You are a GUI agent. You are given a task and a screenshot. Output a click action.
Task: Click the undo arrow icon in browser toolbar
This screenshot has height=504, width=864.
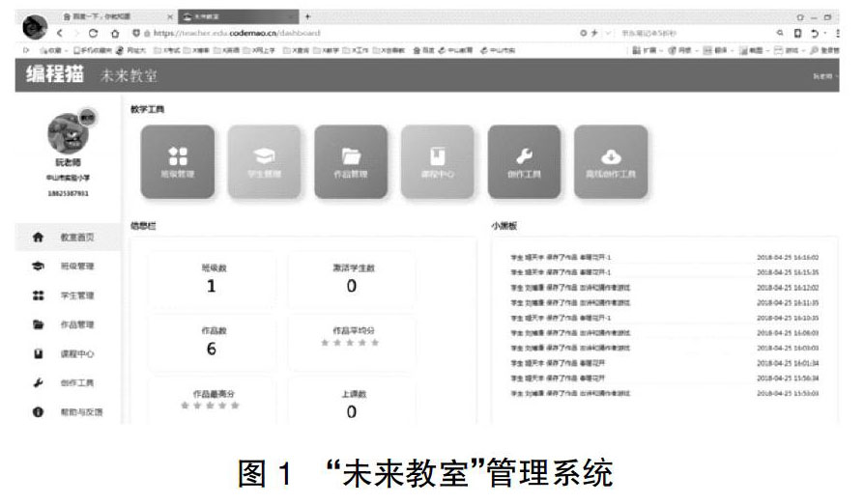point(815,33)
